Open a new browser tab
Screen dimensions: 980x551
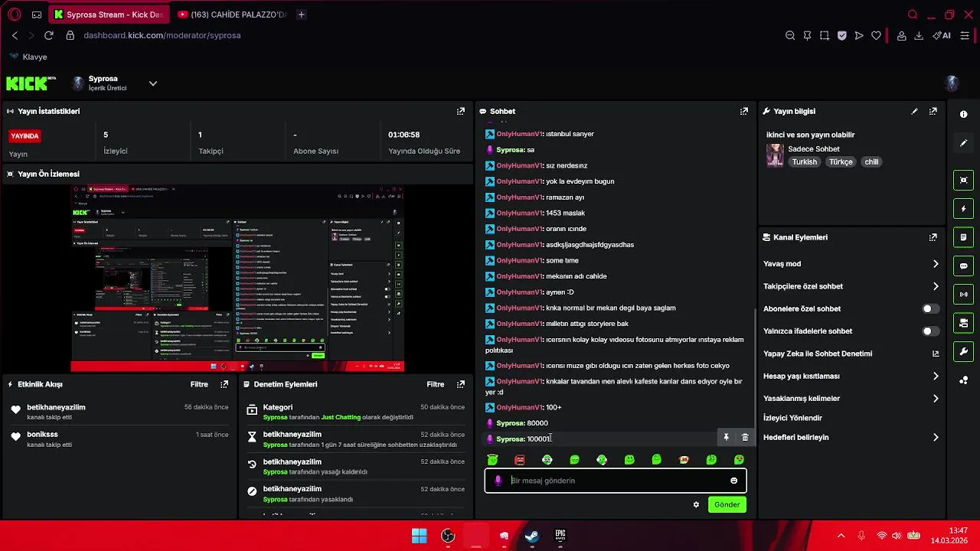(301, 15)
